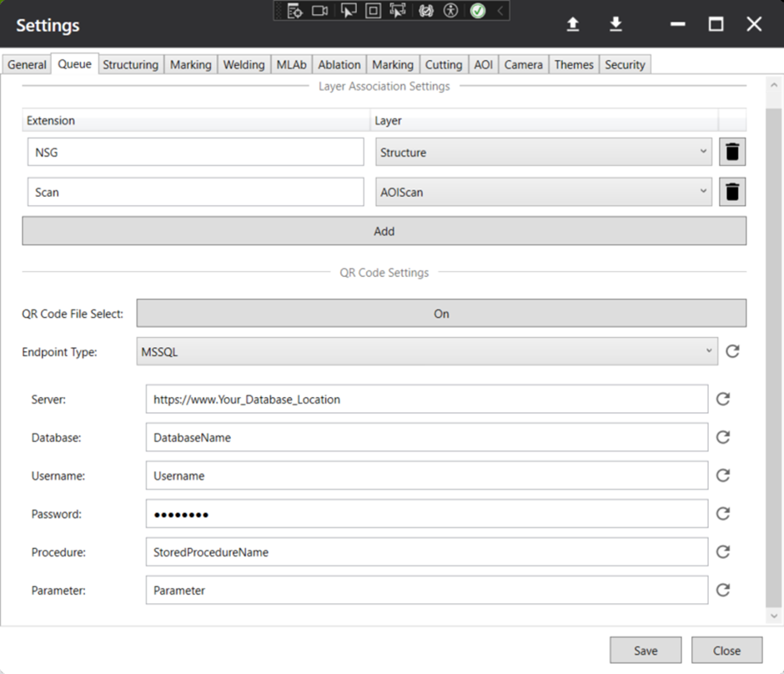Click into the Server address input field
The width and height of the screenshot is (784, 674).
point(427,399)
